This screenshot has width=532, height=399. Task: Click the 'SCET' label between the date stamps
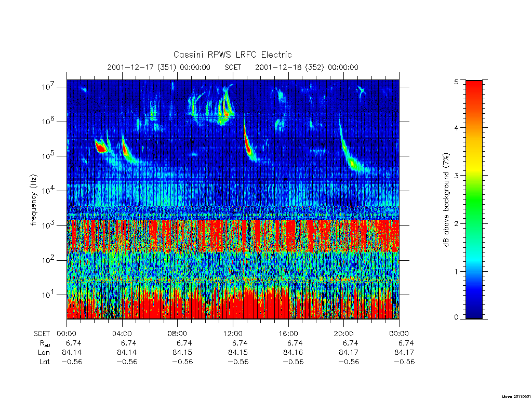(233, 67)
